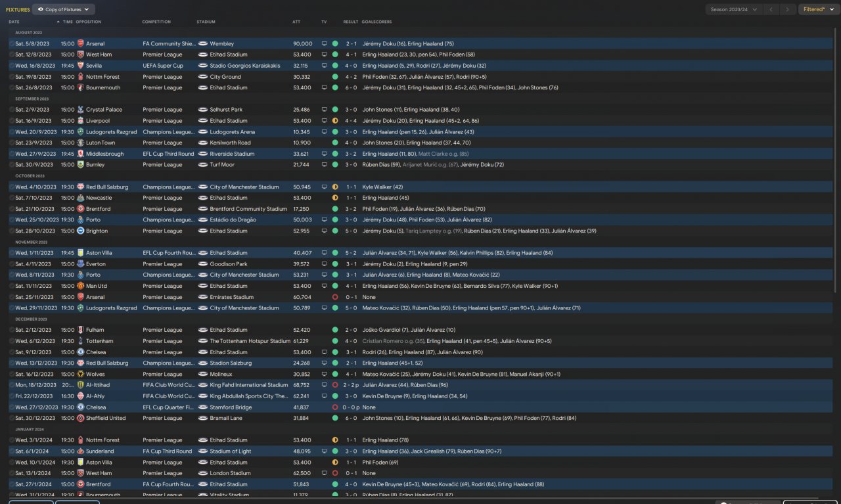Click the yellow draw indicator in the Newcastle row
The width and height of the screenshot is (841, 504).
coord(335,198)
